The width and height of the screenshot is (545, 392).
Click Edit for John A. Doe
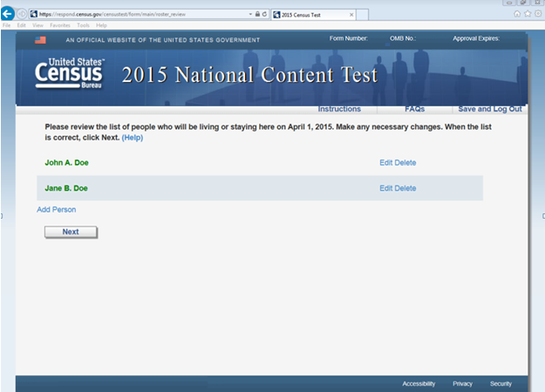pos(385,163)
